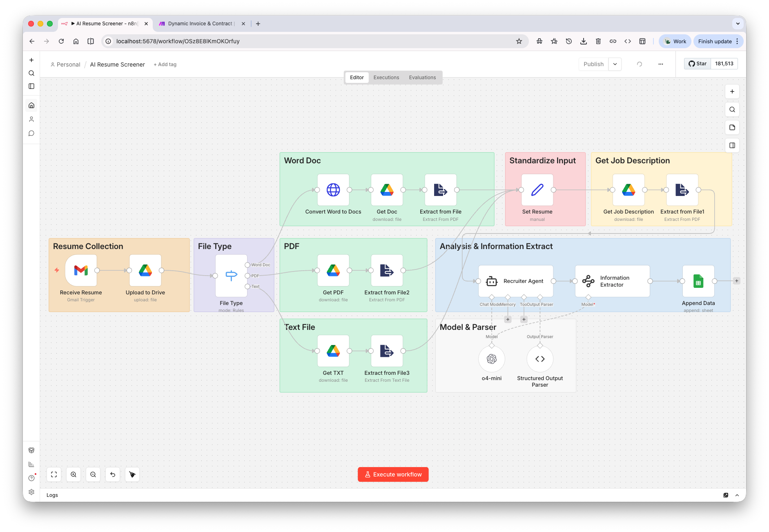Open the more options ellipsis menu
The height and width of the screenshot is (532, 769).
(x=661, y=64)
